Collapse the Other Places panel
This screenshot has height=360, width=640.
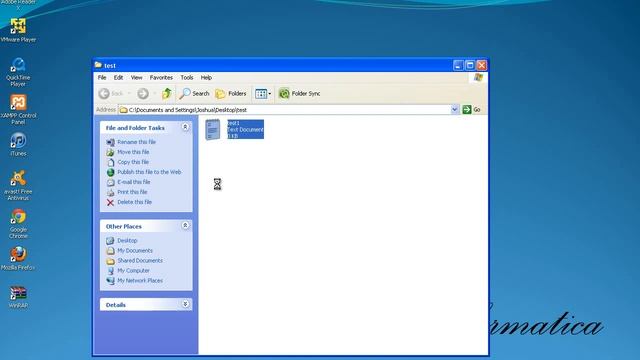click(185, 226)
